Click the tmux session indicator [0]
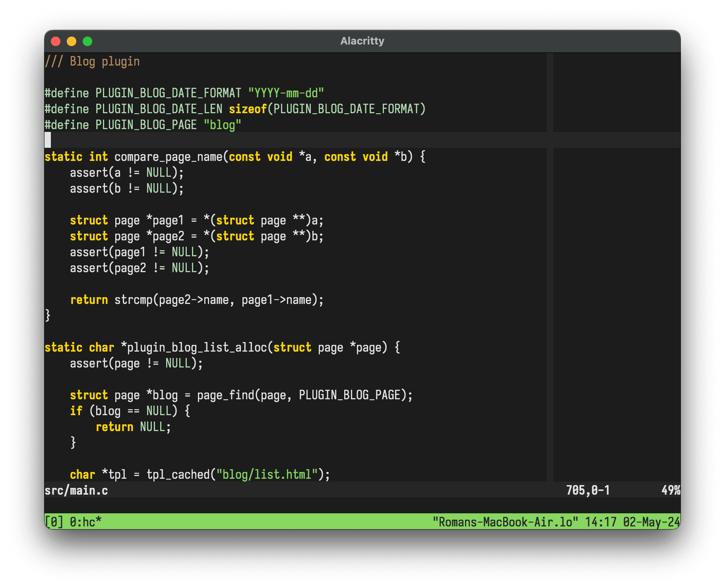 [x=54, y=522]
